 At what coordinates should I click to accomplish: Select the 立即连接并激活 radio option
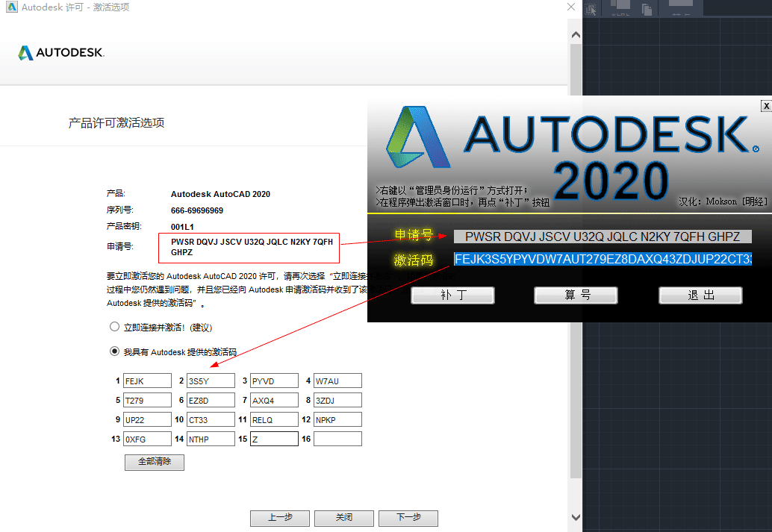pyautogui.click(x=115, y=326)
